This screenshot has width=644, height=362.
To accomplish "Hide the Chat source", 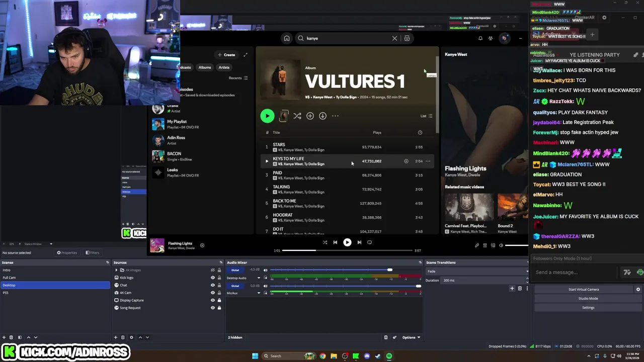I will (x=212, y=285).
